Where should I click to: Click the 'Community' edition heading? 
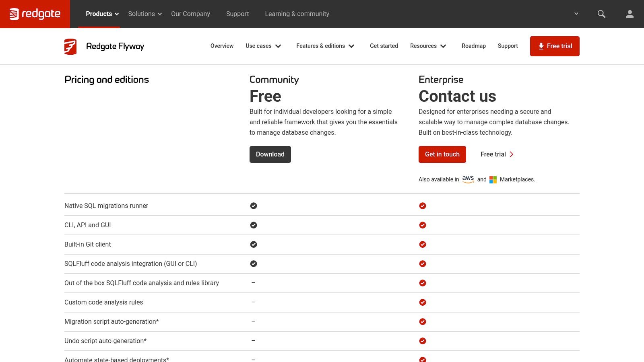point(274,80)
